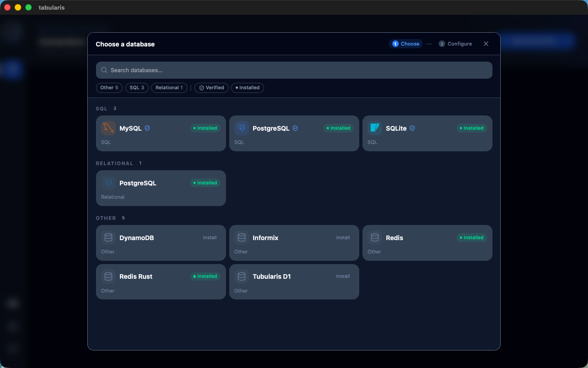The width and height of the screenshot is (588, 368).
Task: Select the Informix name text
Action: 266,238
